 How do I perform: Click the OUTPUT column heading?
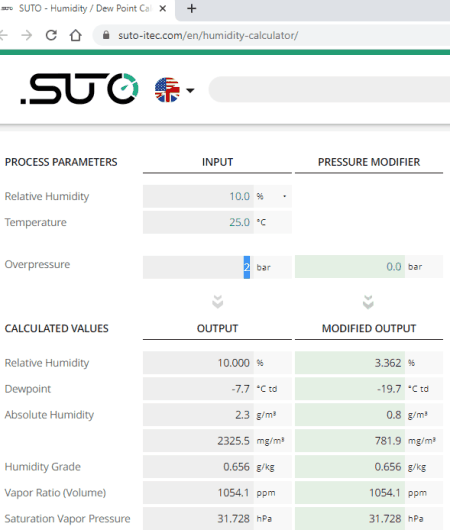[217, 329]
